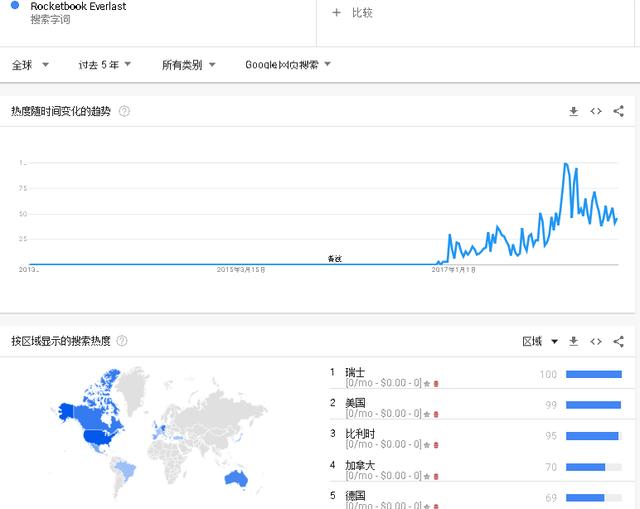Embed the interest over time chart

click(x=596, y=111)
